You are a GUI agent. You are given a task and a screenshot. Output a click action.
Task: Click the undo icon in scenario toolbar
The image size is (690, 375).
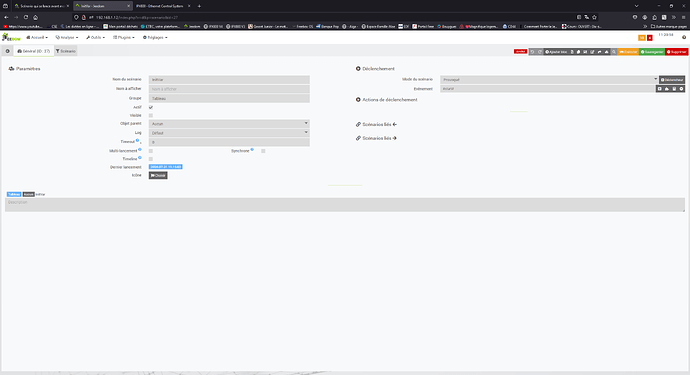(532, 52)
